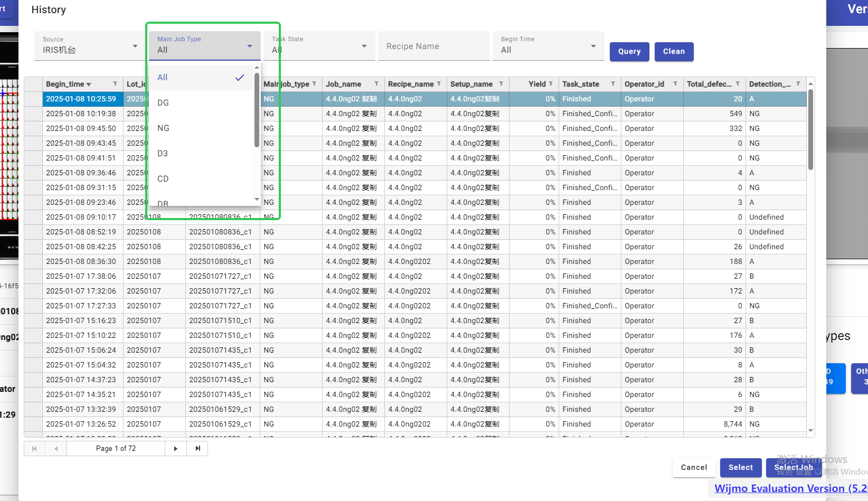
Task: Choose NG option in Main Job Type list
Action: pos(163,128)
